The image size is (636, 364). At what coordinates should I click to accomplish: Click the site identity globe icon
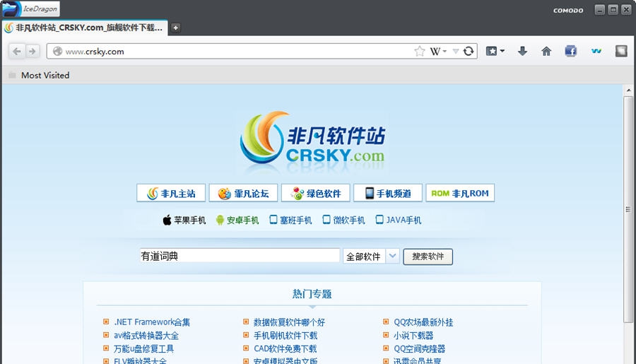[58, 51]
